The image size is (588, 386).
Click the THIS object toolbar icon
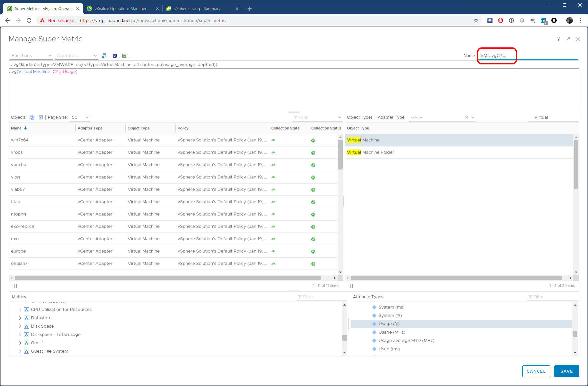(x=104, y=56)
